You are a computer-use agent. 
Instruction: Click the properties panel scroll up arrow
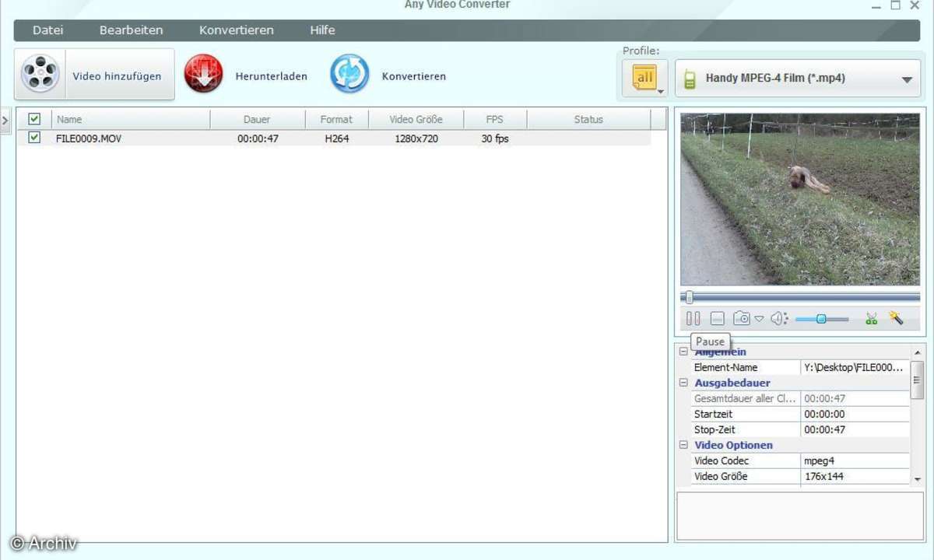(x=918, y=352)
